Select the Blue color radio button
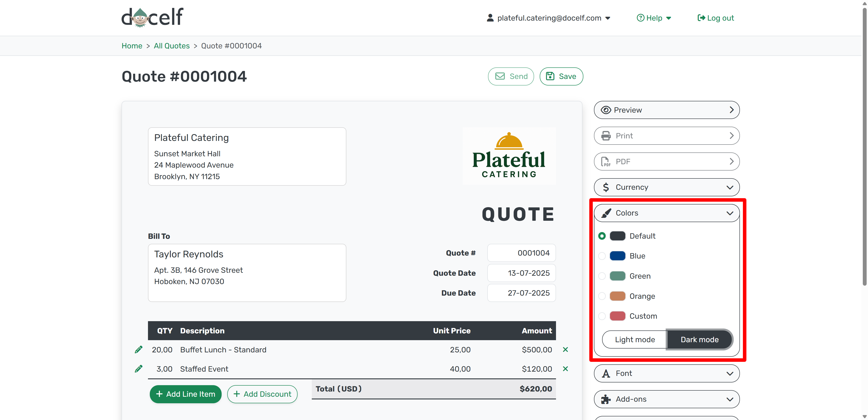 click(602, 256)
